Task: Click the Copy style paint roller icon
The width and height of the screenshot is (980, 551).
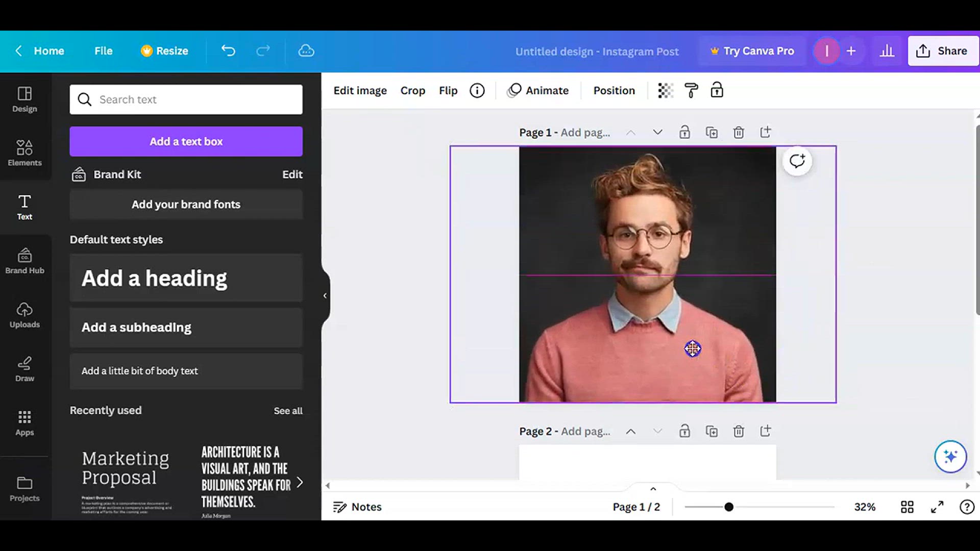Action: click(692, 91)
